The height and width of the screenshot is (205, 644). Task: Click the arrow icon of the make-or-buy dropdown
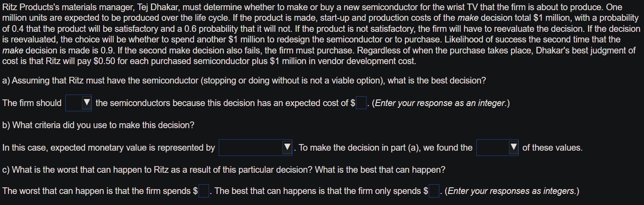(87, 103)
